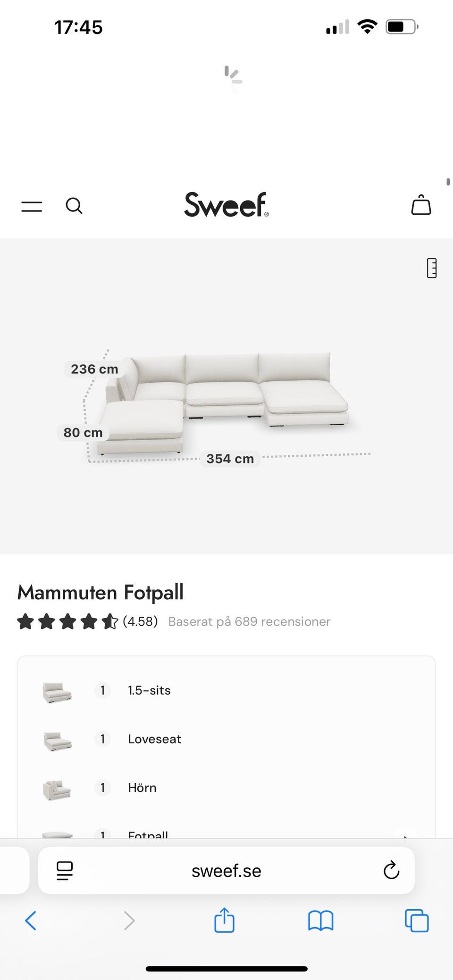This screenshot has width=453, height=980.
Task: Go back to previous page
Action: (x=31, y=921)
